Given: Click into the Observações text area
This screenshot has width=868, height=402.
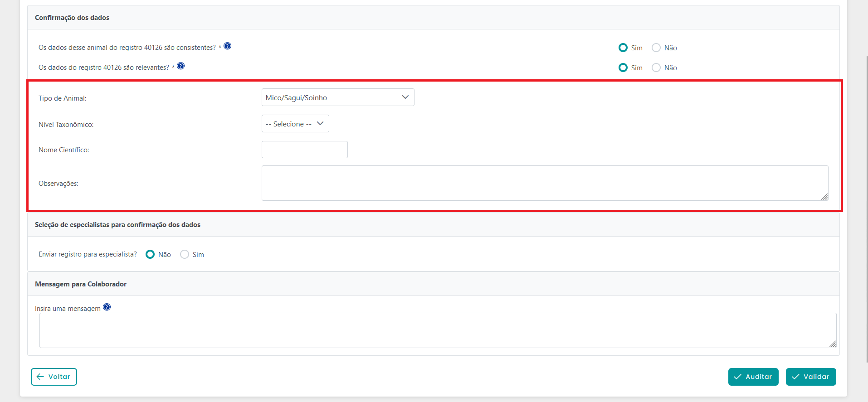Looking at the screenshot, I should (545, 183).
